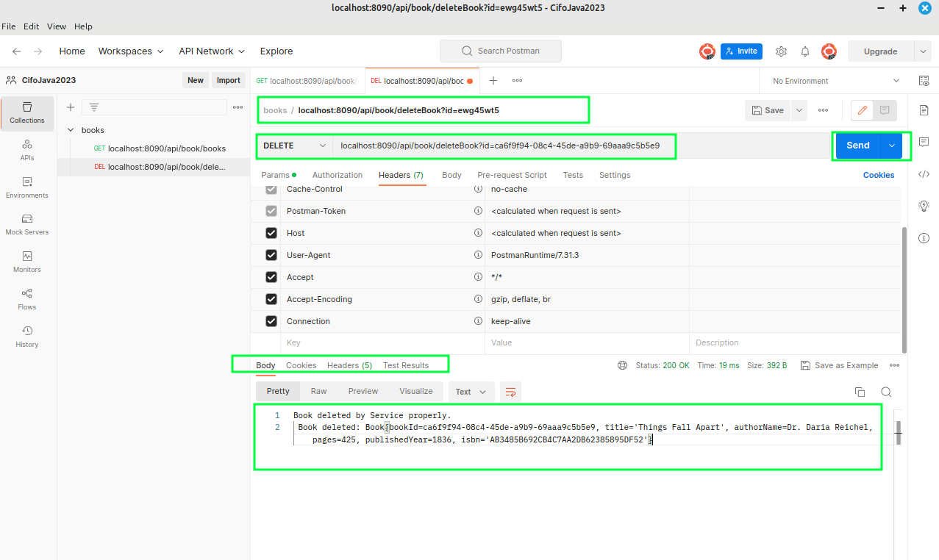Toggle the Postman-Token header checkbox
Image resolution: width=939 pixels, height=560 pixels.
(x=271, y=211)
